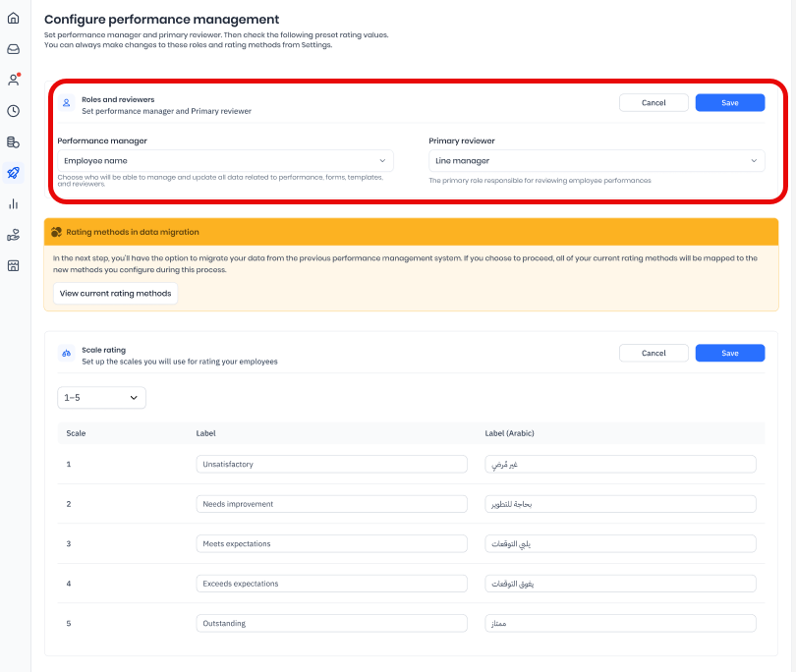Screen dimensions: 796x672
Task: Click the coins payroll sidebar icon
Action: [x=14, y=142]
